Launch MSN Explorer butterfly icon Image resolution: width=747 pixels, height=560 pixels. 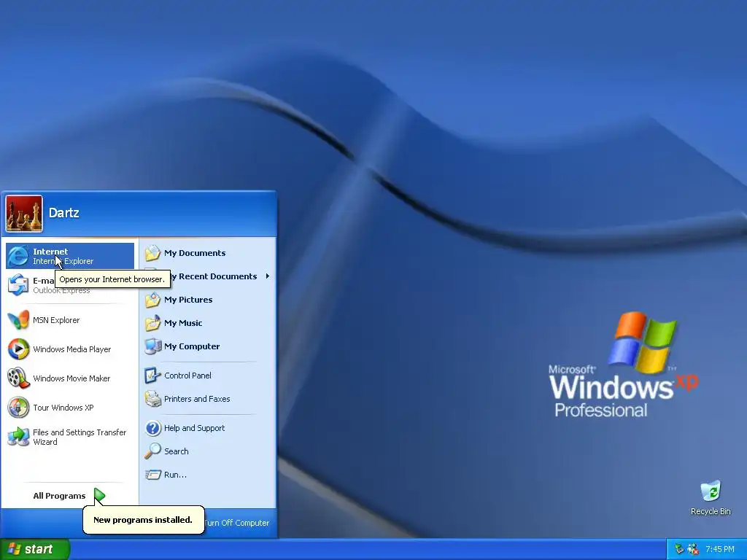tap(18, 320)
